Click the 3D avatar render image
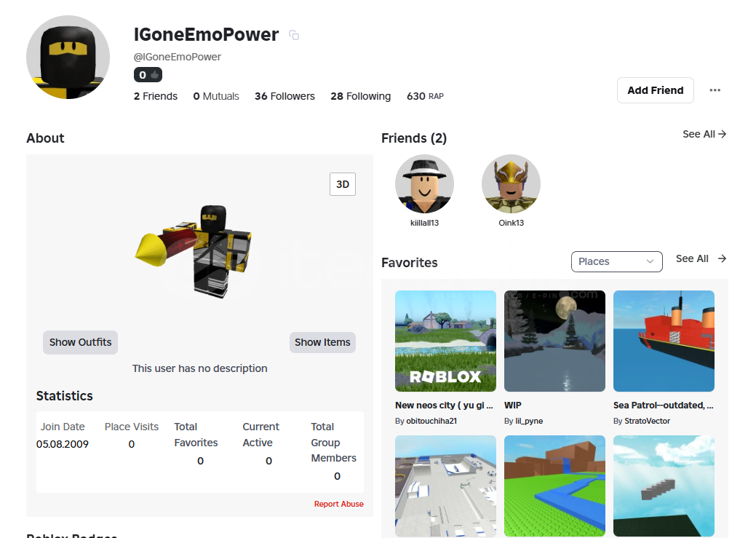The width and height of the screenshot is (756, 538). (194, 250)
